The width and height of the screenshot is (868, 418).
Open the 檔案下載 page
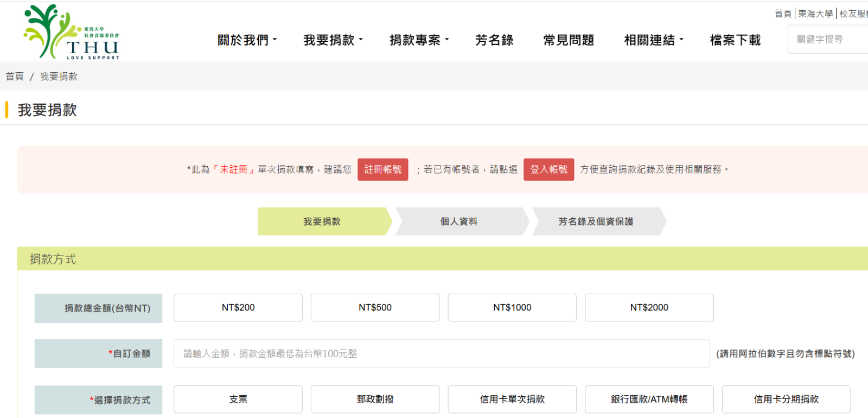(735, 40)
